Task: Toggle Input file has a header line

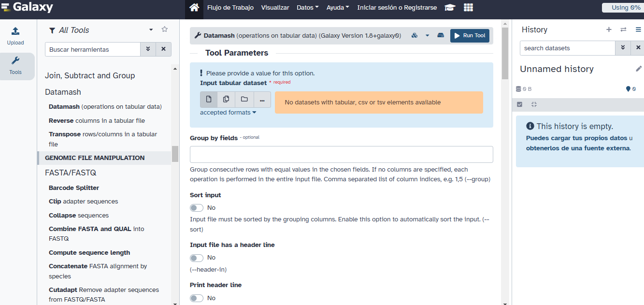Action: 197,258
